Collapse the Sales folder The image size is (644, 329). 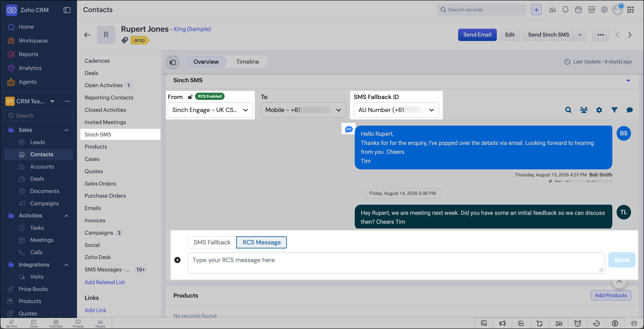pos(67,130)
